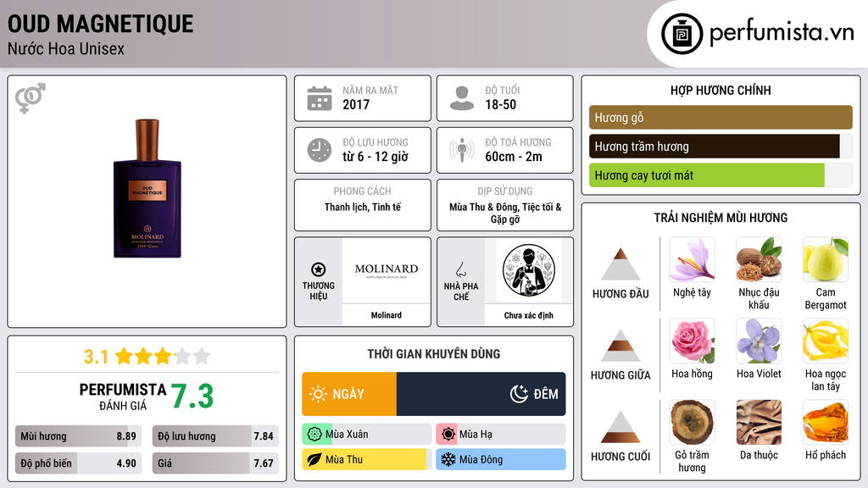868x488 pixels.
Task: Click the Hổ phách amber note thumbnail
Action: click(826, 422)
